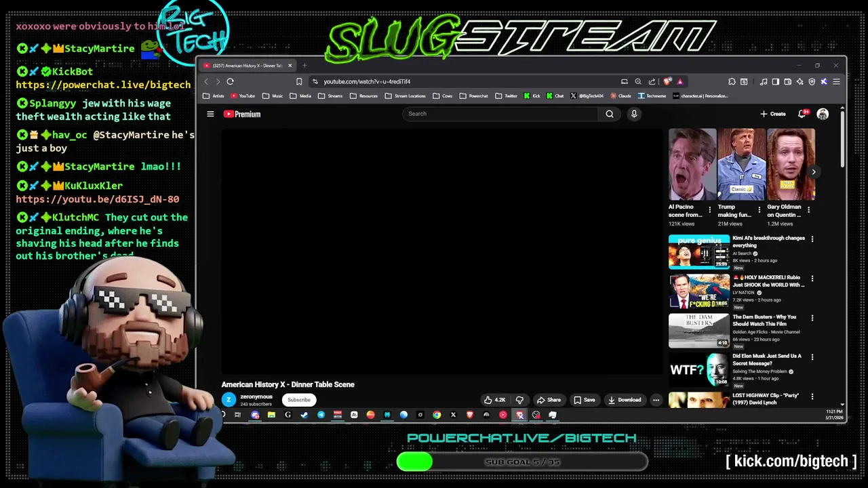Save the video to a playlist

pyautogui.click(x=585, y=400)
